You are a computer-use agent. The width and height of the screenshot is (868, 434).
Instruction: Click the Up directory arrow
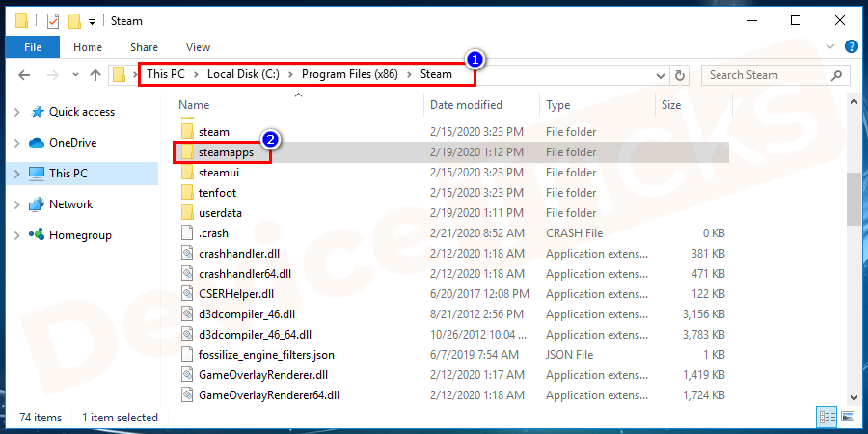[95, 75]
